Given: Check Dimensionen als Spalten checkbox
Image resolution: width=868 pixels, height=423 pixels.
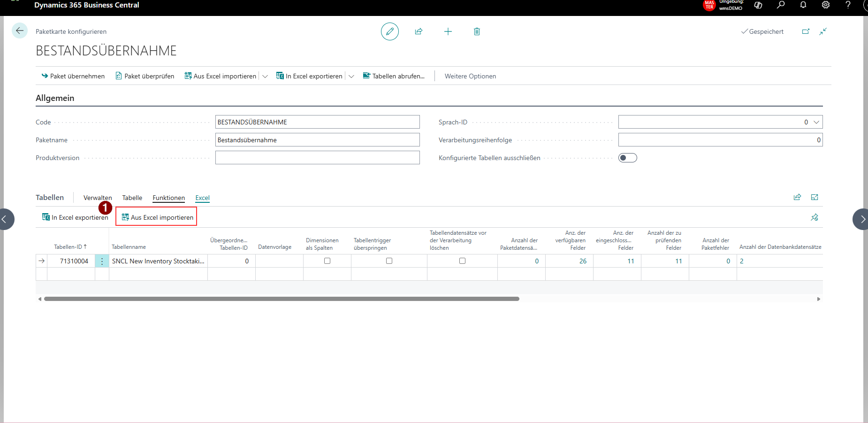Looking at the screenshot, I should pyautogui.click(x=327, y=261).
